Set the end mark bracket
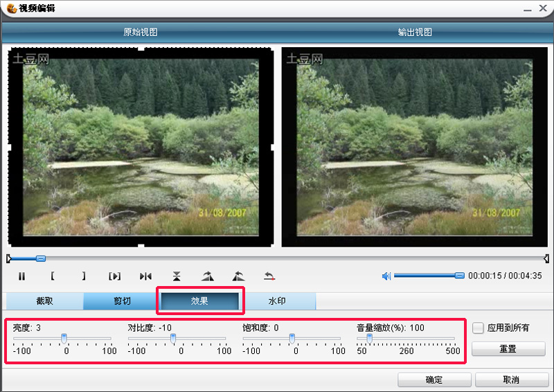Viewport: 554px width, 392px height. point(84,276)
